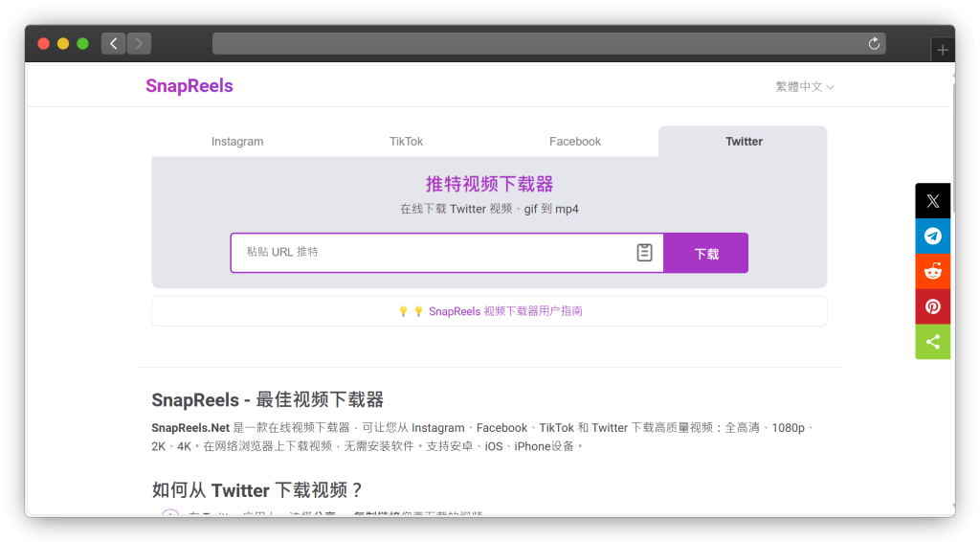Share the page on X (Twitter)

932,201
